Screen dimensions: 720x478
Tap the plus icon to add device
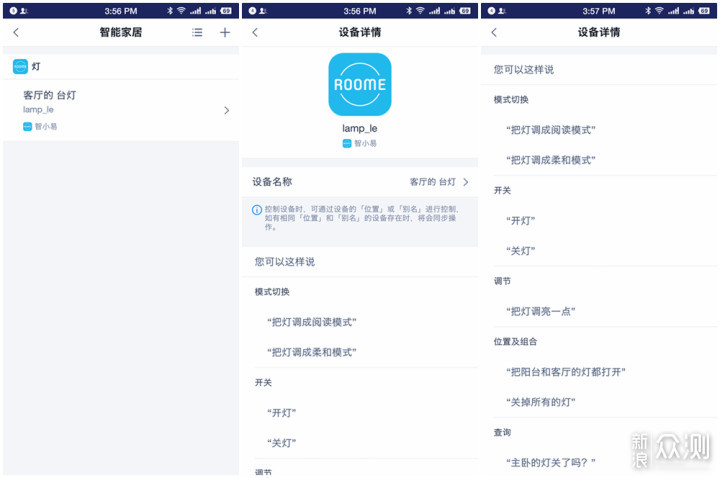[x=225, y=32]
